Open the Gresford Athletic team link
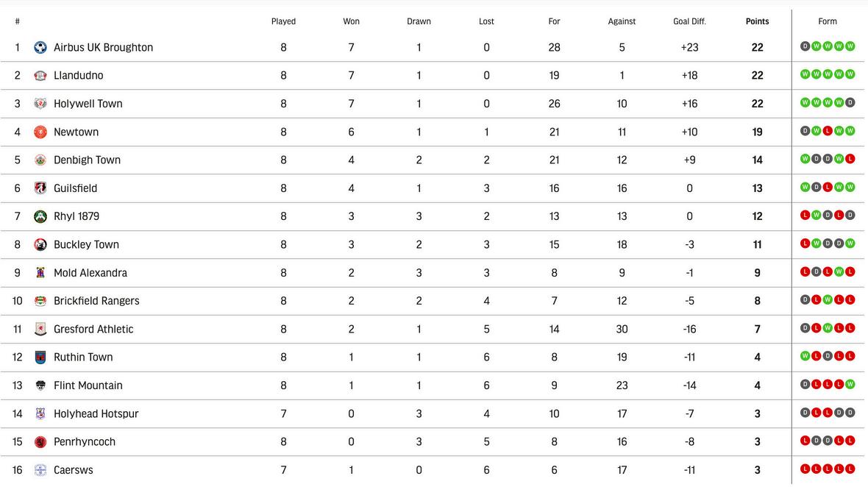Image resolution: width=868 pixels, height=487 pixels. pyautogui.click(x=93, y=330)
